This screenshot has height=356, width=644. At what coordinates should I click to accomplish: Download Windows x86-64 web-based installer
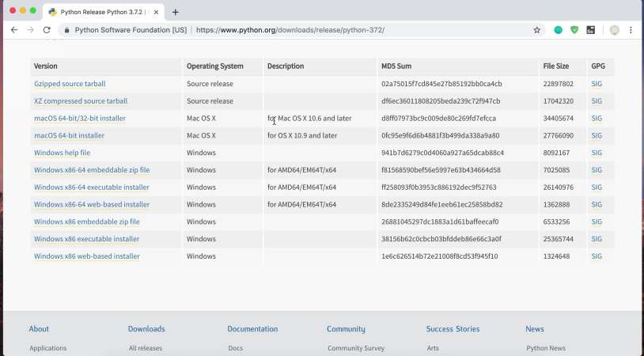pyautogui.click(x=92, y=204)
